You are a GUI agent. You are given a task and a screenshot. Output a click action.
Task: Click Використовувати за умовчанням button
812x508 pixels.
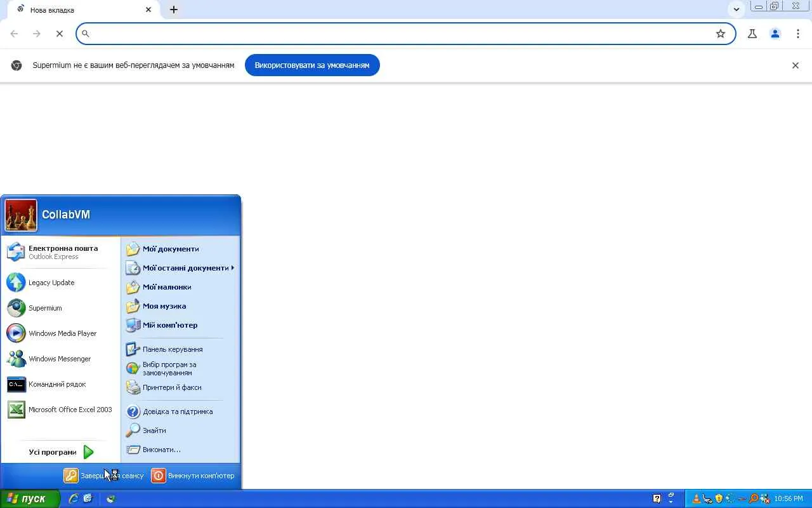click(x=312, y=65)
